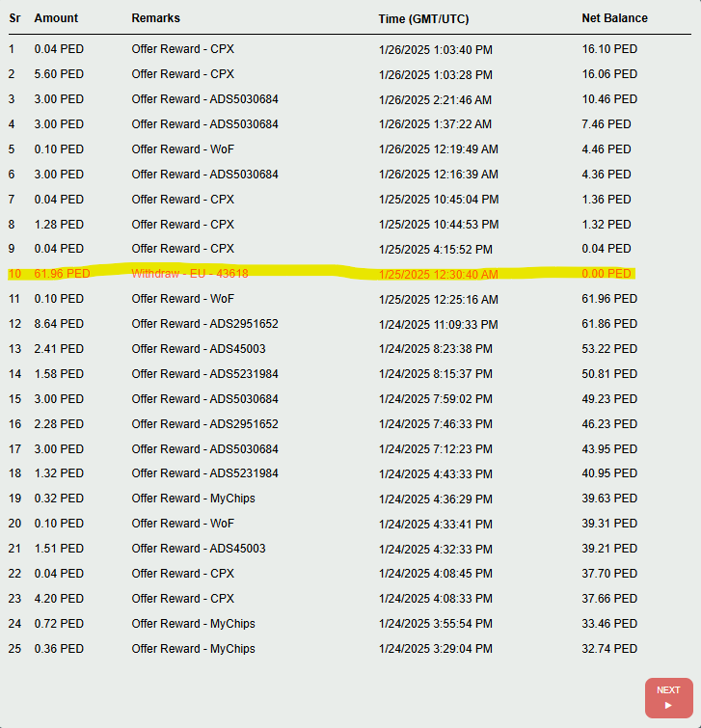Click the 33.46 PED net balance
Image resolution: width=701 pixels, height=728 pixels.
pos(609,624)
